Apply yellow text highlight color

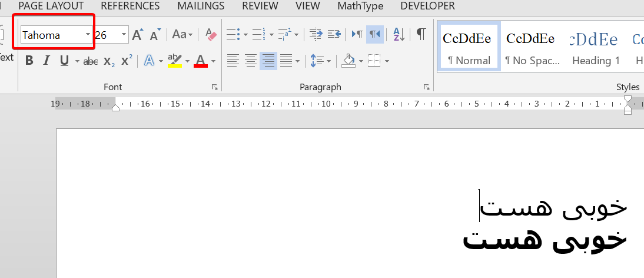coord(175,61)
